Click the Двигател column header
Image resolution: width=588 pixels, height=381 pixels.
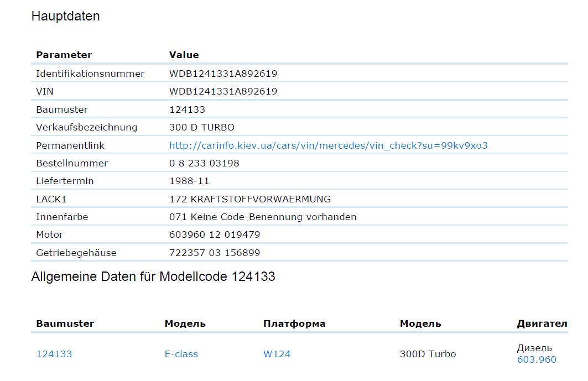542,323
